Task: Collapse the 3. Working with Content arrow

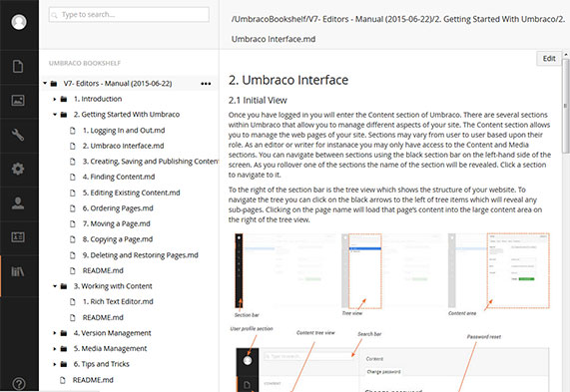Action: tap(55, 286)
